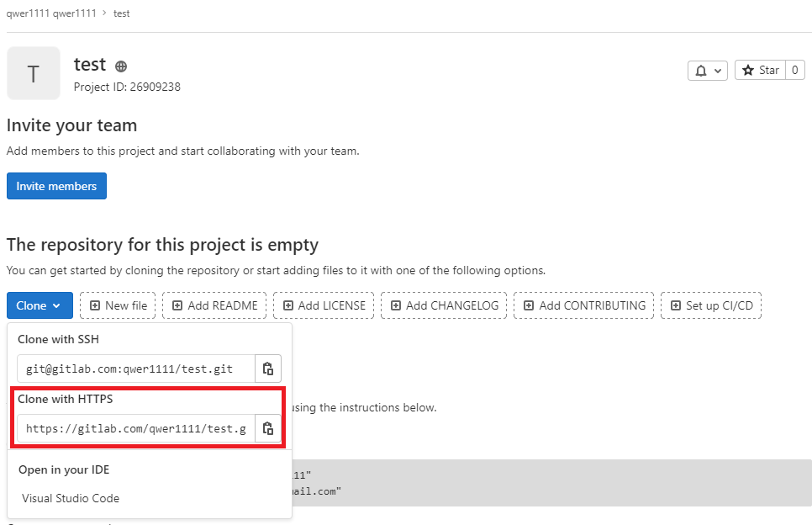This screenshot has width=812, height=525.
Task: Collapse the Clone dropdown
Action: (39, 305)
